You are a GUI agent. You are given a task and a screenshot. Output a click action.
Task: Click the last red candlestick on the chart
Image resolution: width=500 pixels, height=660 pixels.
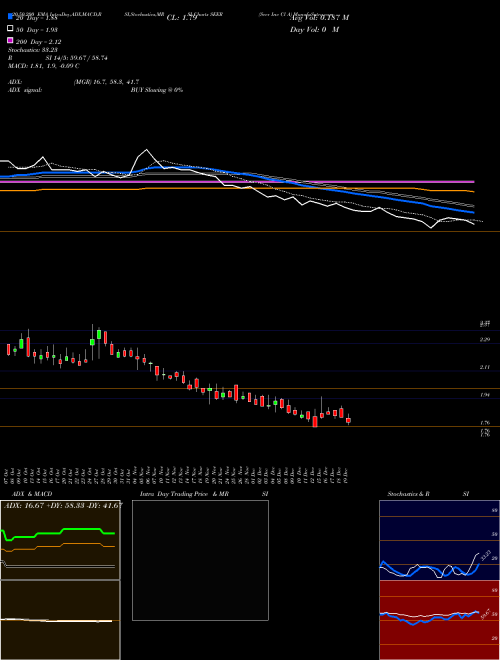[x=348, y=420]
